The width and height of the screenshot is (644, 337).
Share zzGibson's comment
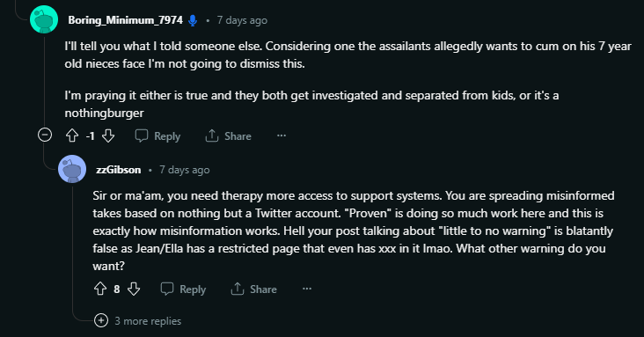(x=254, y=289)
